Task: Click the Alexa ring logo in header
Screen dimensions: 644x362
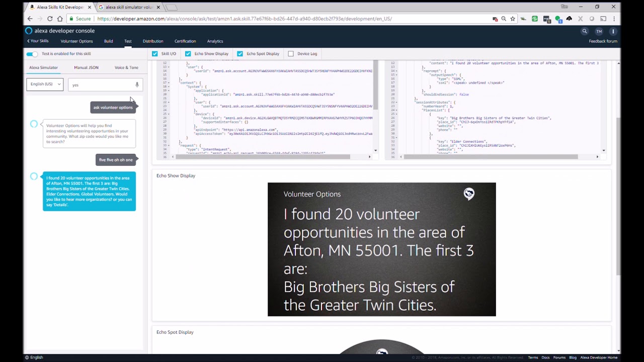Action: 29,31
